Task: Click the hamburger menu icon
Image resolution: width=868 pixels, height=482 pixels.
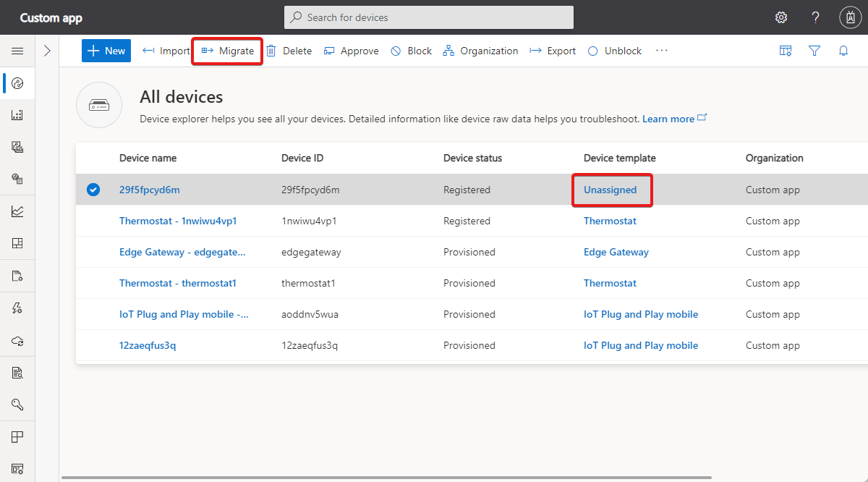Action: (x=17, y=51)
